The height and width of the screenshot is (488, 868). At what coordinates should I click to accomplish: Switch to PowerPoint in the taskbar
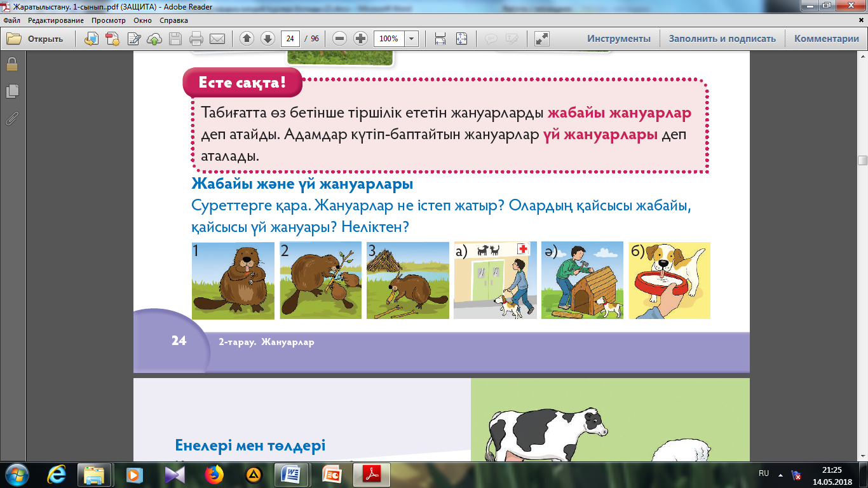click(332, 474)
